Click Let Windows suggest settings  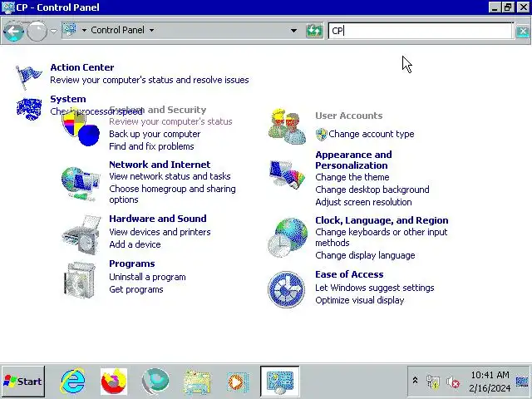tap(375, 288)
